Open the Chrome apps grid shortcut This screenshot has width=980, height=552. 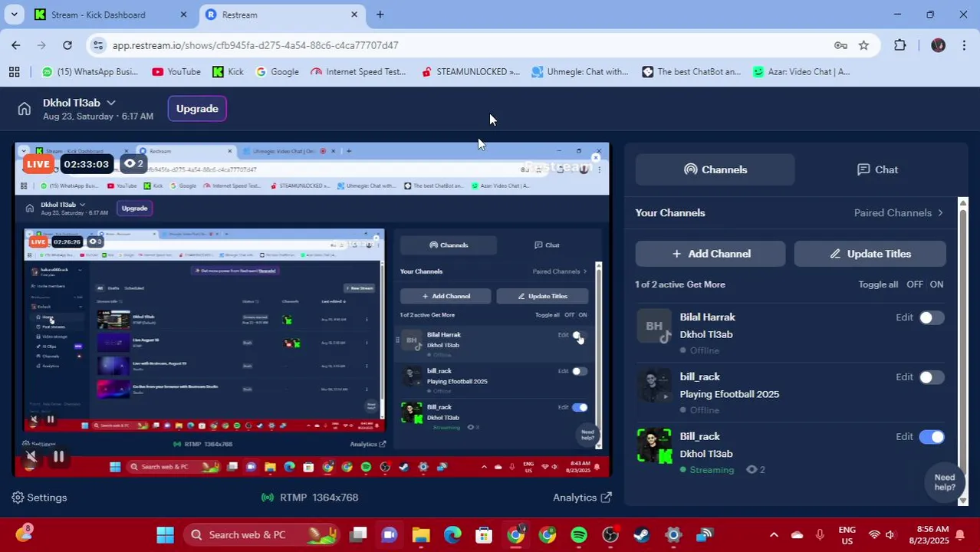14,71
